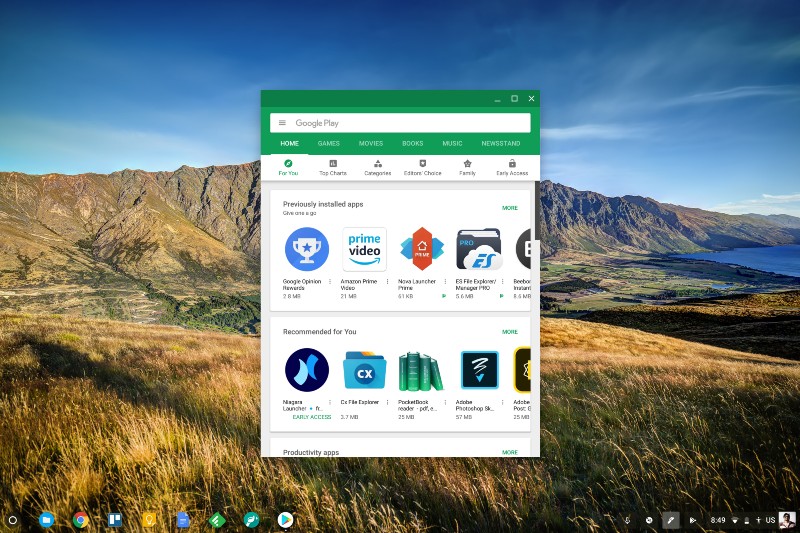
Task: Open the status tray clock 8:49
Action: pos(718,520)
